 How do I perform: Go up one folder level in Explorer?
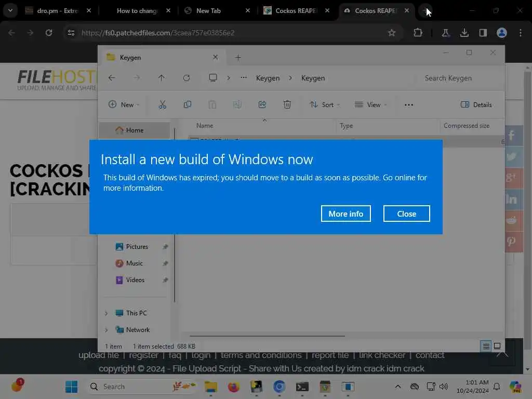click(161, 78)
